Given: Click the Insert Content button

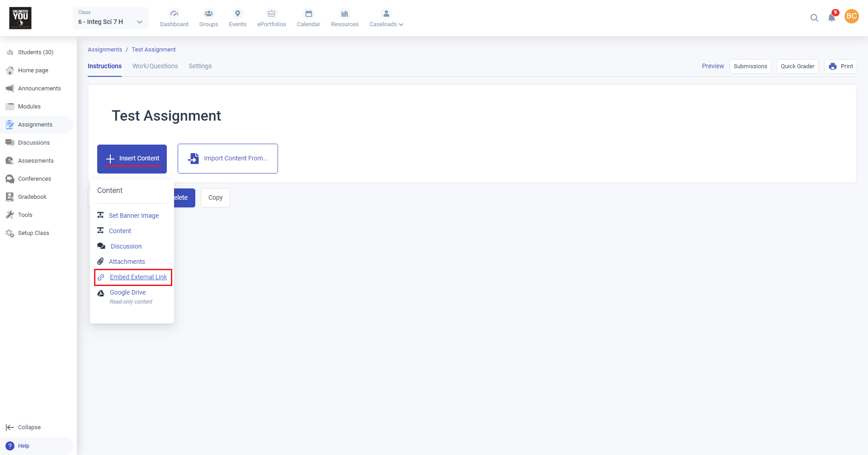Looking at the screenshot, I should (x=132, y=159).
